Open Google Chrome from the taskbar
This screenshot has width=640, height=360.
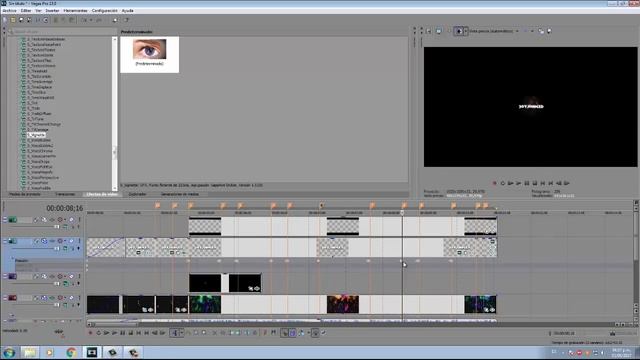tap(71, 352)
